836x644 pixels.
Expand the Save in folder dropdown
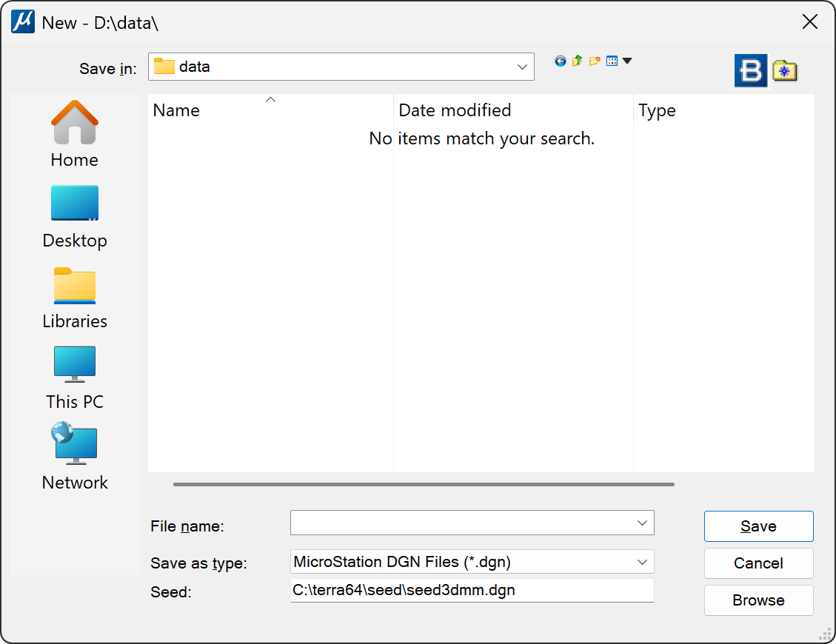pyautogui.click(x=522, y=67)
